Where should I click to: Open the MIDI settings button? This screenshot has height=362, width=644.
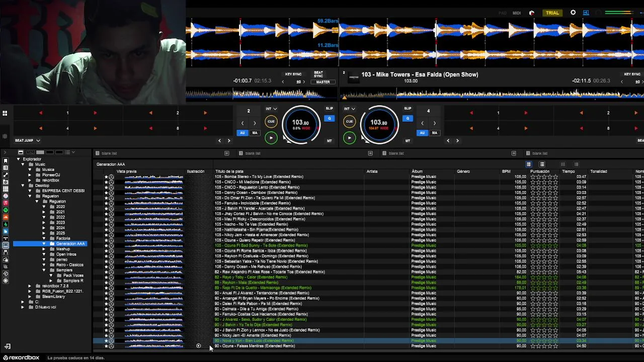coord(517,13)
